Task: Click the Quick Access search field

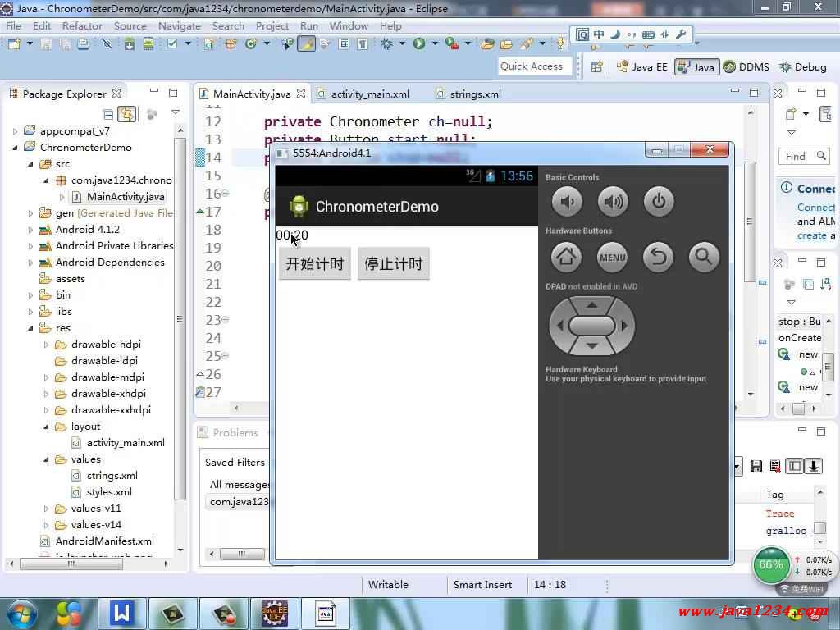Action: [x=534, y=66]
